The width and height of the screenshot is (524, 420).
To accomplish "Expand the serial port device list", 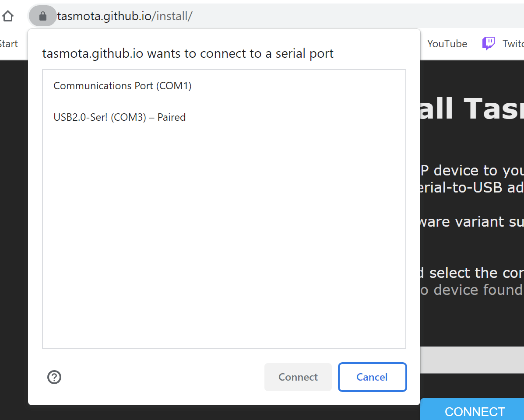I will (224, 208).
